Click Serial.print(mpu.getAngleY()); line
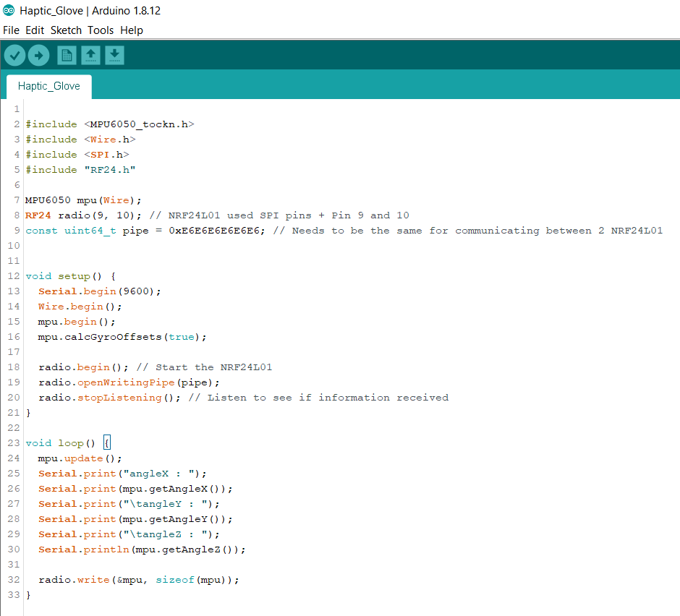This screenshot has height=616, width=680. [x=135, y=519]
